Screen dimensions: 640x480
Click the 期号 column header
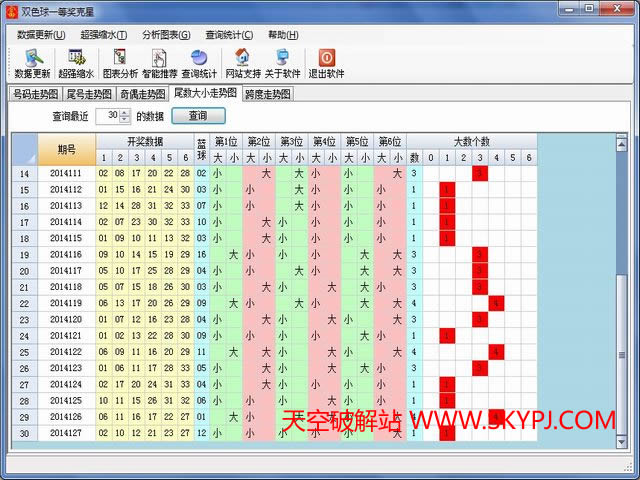click(66, 150)
